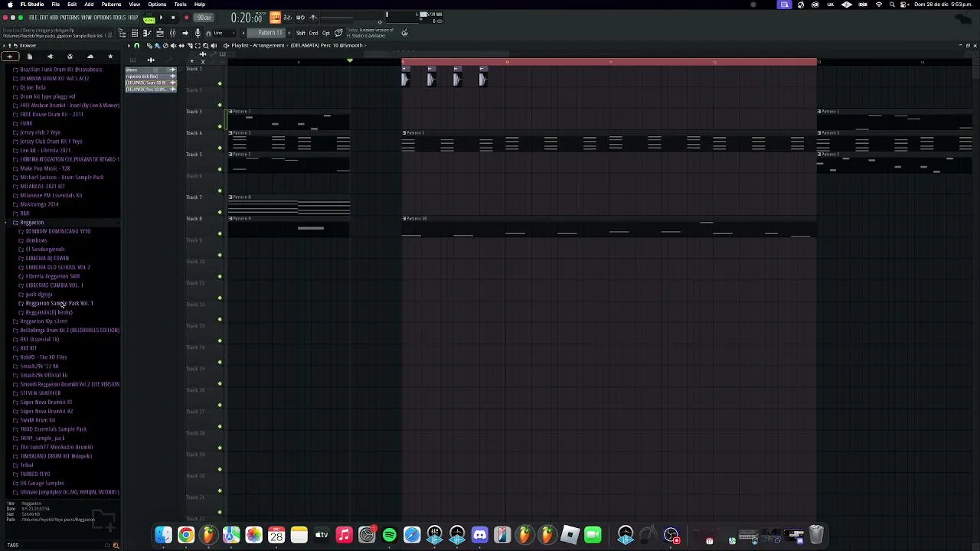Open the PATTERNS menu in FL Studio

tap(69, 17)
